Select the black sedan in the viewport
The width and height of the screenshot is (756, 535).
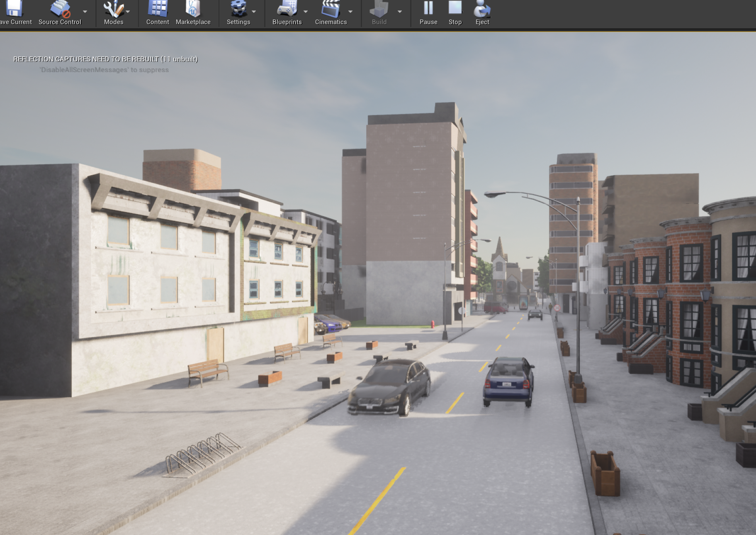tap(390, 387)
